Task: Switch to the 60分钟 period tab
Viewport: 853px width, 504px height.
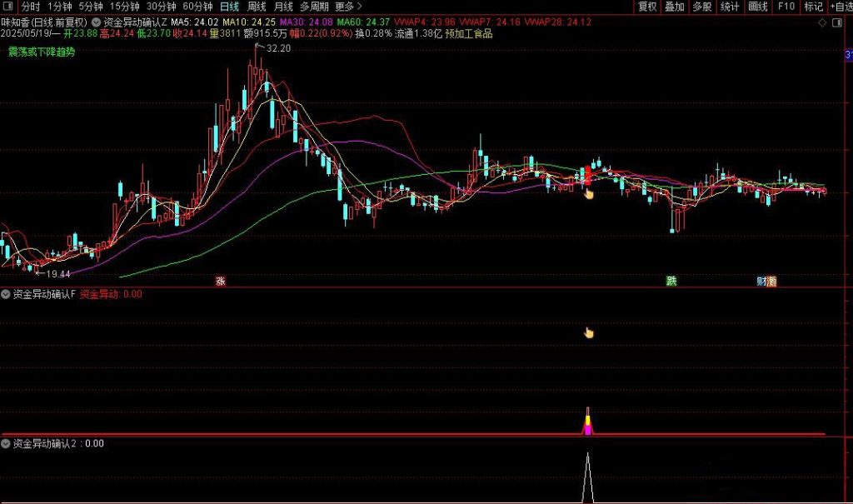Action: coord(197,7)
